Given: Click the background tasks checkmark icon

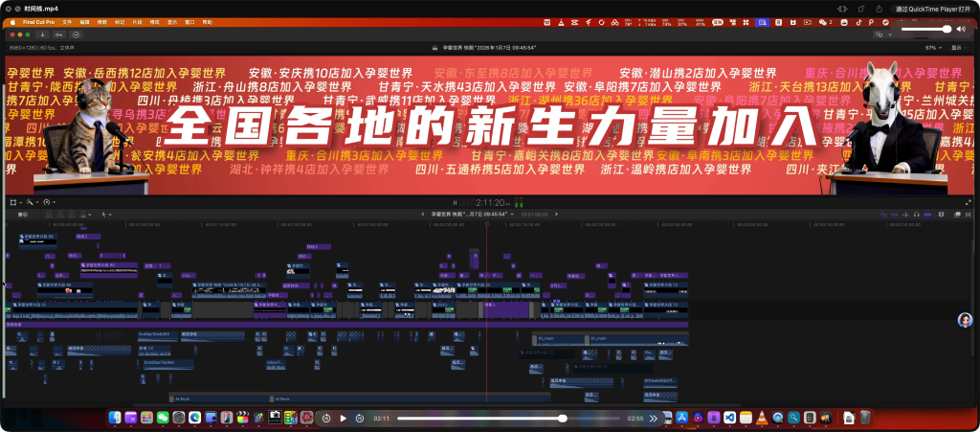Looking at the screenshot, I should pyautogui.click(x=77, y=34).
